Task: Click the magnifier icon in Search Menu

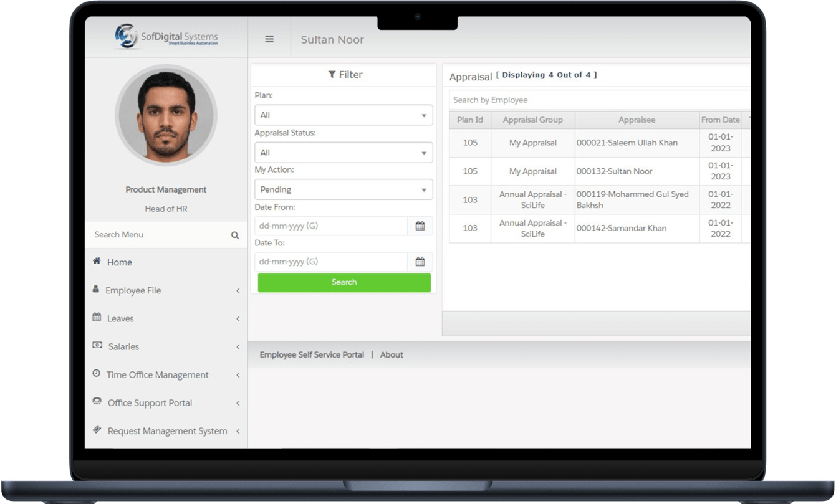Action: 235,235
